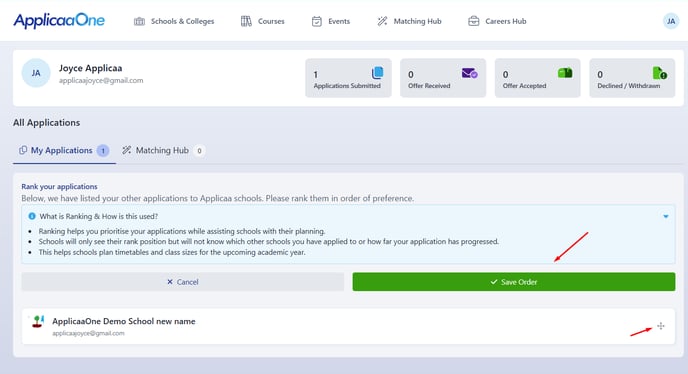Open the JA user avatar menu
The width and height of the screenshot is (688, 374).
(671, 21)
